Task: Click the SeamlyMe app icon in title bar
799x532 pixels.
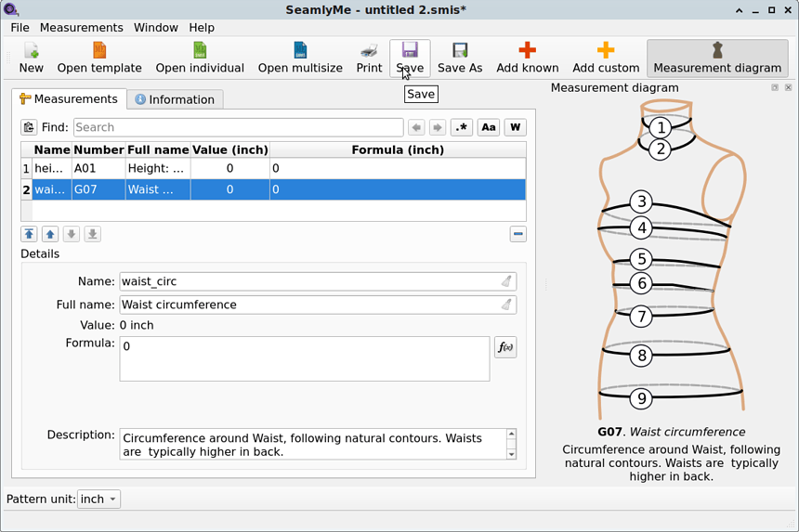Action: pos(11,9)
